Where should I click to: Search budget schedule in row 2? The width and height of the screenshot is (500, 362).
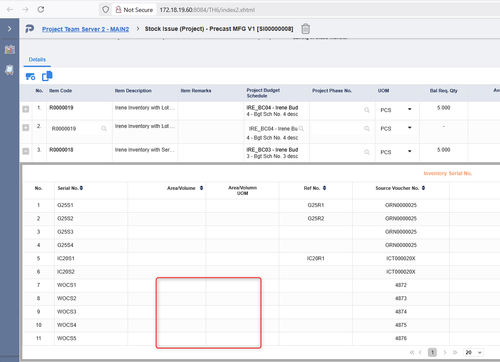(301, 128)
